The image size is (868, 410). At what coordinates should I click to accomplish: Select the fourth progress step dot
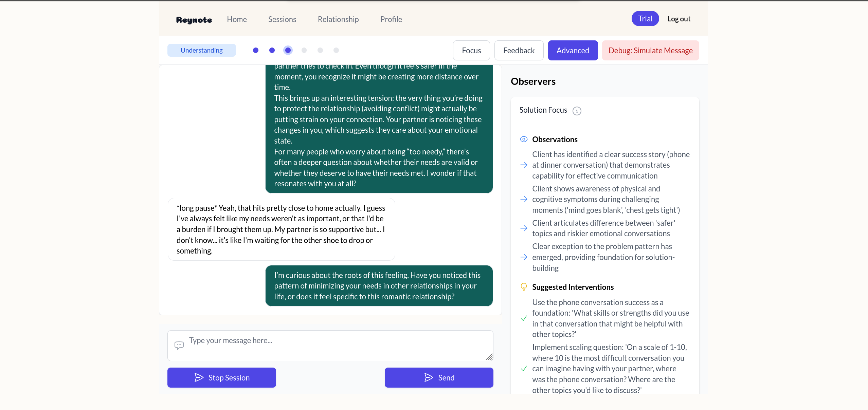pos(304,50)
